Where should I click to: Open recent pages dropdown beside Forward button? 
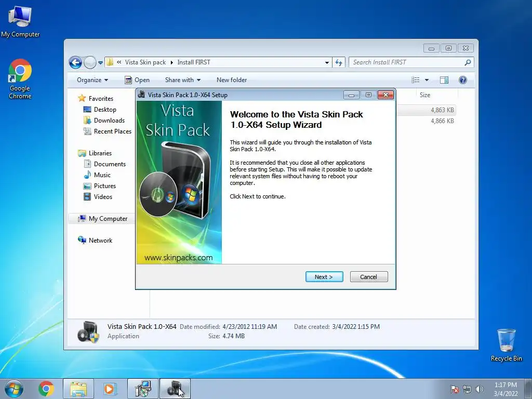point(100,63)
